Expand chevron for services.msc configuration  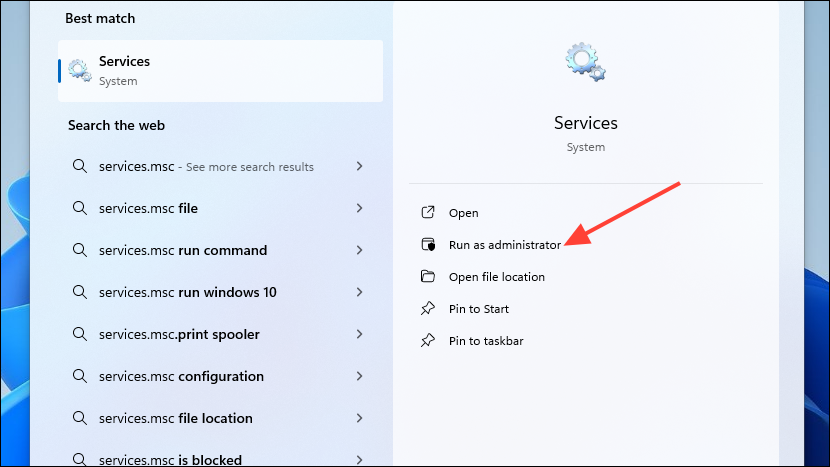click(359, 377)
